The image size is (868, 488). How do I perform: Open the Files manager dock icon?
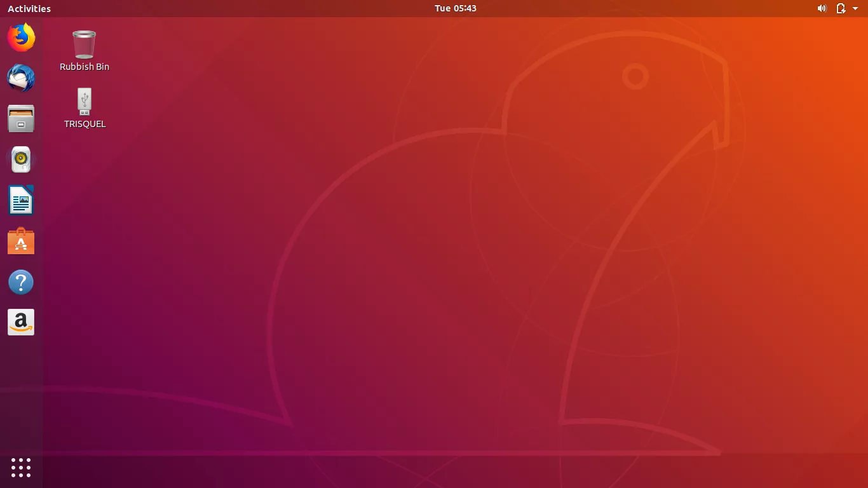point(21,119)
